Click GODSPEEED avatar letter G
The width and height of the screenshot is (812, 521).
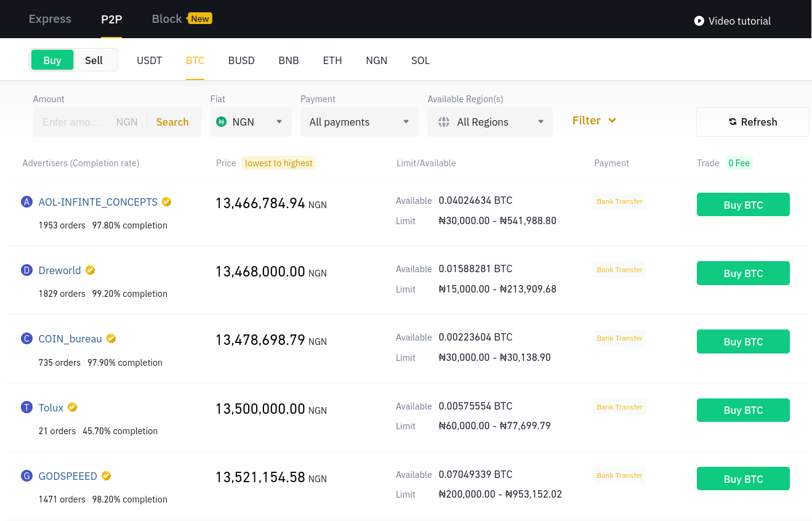(26, 476)
